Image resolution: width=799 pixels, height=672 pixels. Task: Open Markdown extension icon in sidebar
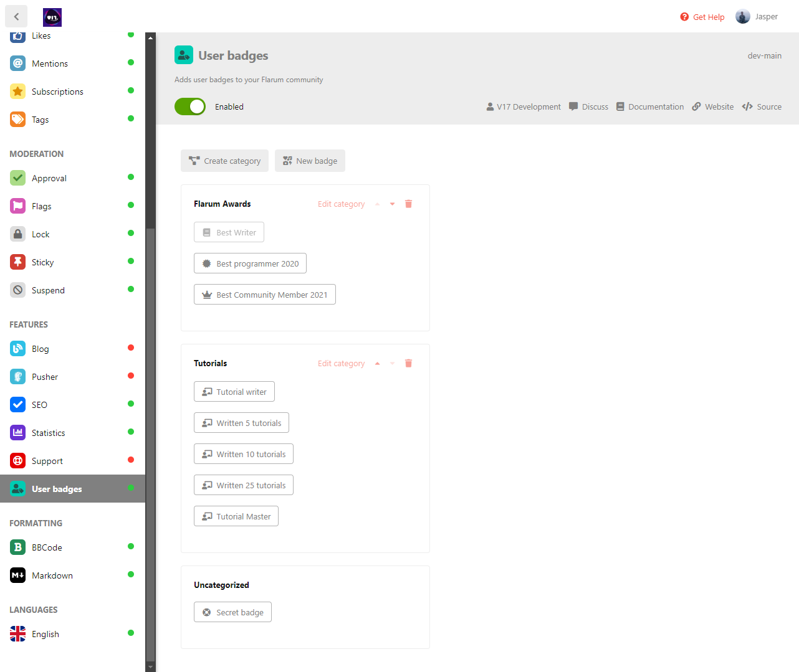[18, 575]
